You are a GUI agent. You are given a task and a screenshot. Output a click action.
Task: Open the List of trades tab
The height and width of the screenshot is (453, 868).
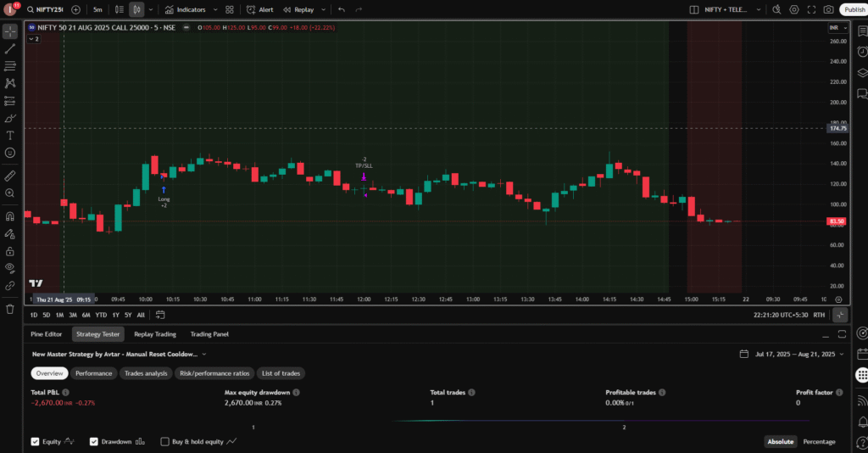[x=281, y=374]
